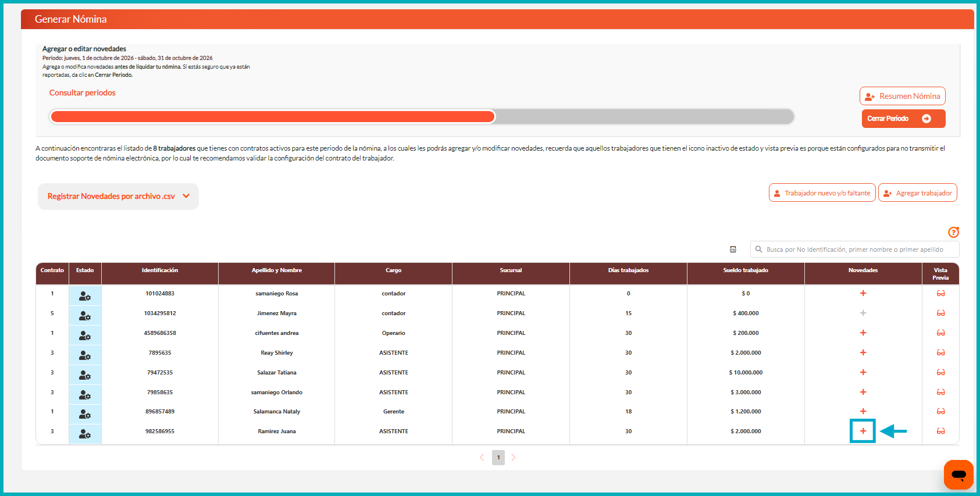Click Agregar trabajador button
Viewport: 980px width, 496px height.
[918, 193]
